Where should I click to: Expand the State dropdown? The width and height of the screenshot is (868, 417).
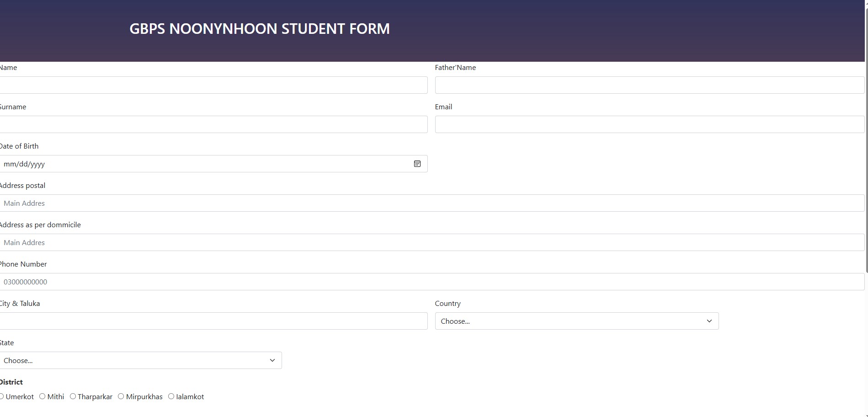(140, 360)
